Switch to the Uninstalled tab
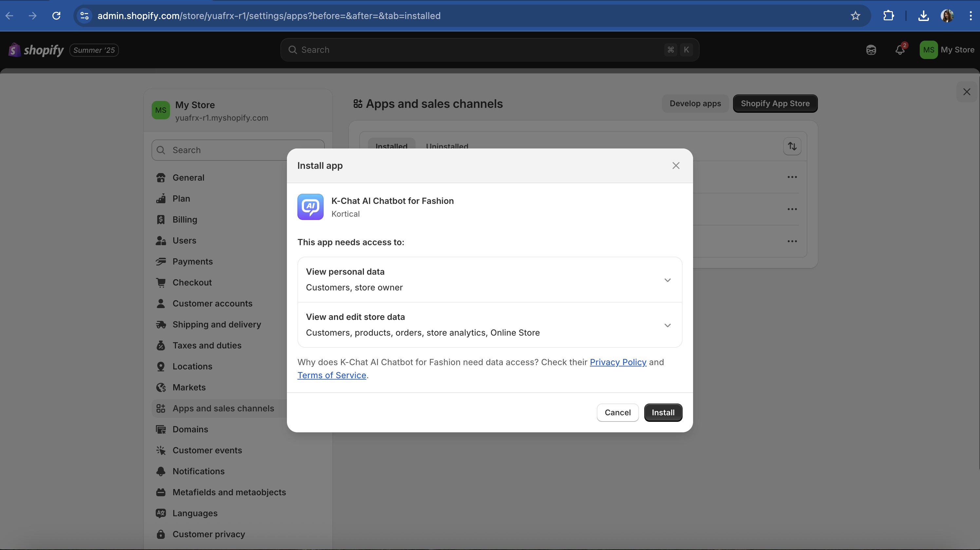The height and width of the screenshot is (550, 980). click(447, 146)
